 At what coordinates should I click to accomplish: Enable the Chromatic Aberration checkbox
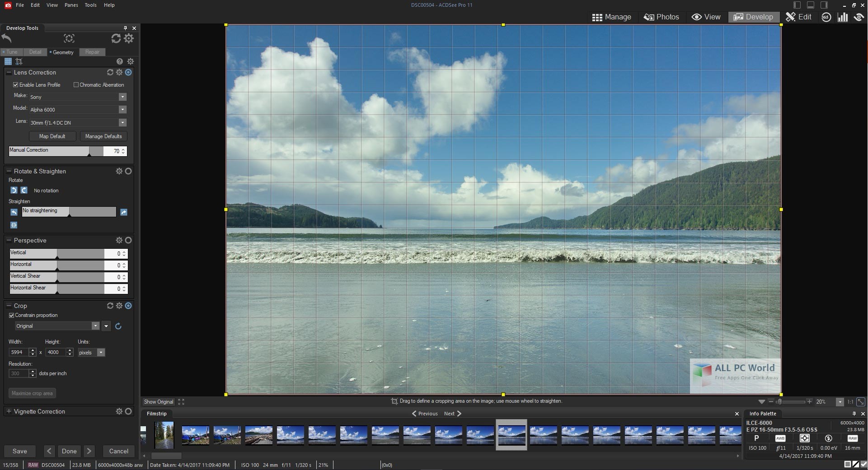pos(76,84)
